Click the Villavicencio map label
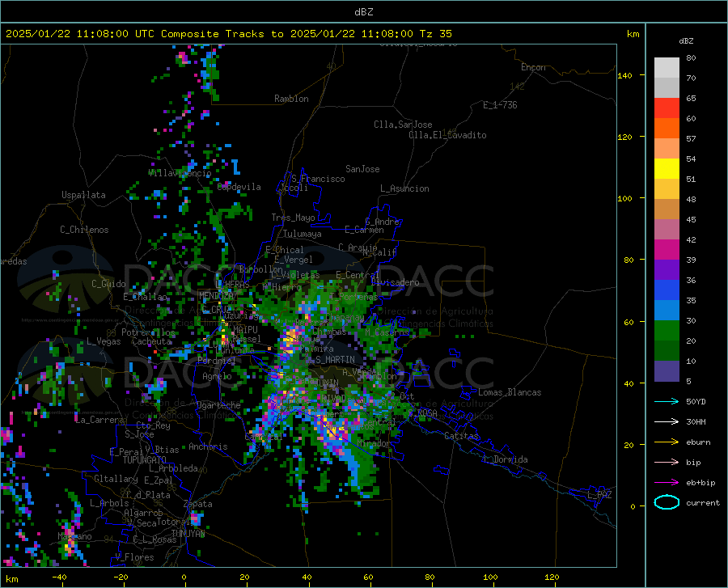Screen dimensions: 728x588 click(x=180, y=173)
